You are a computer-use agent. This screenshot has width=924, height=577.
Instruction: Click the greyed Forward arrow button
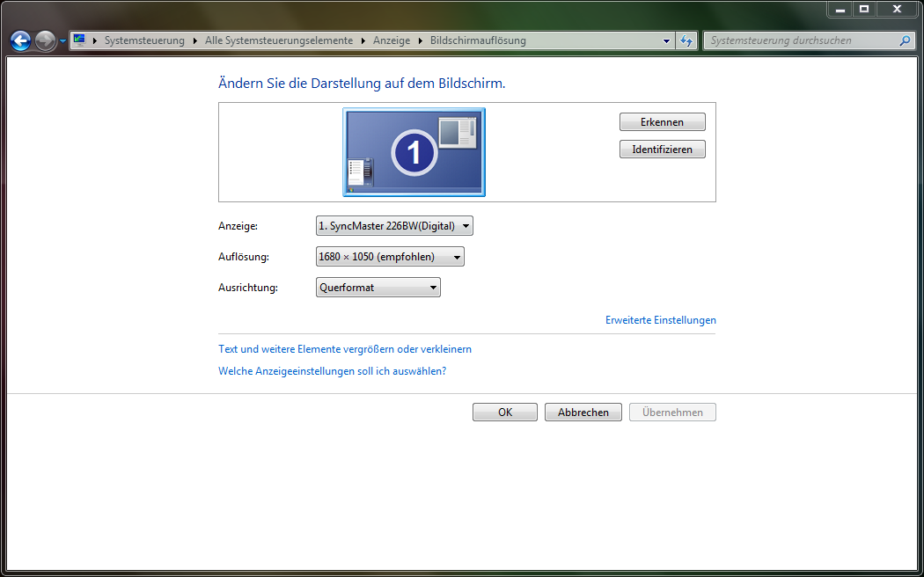[46, 40]
